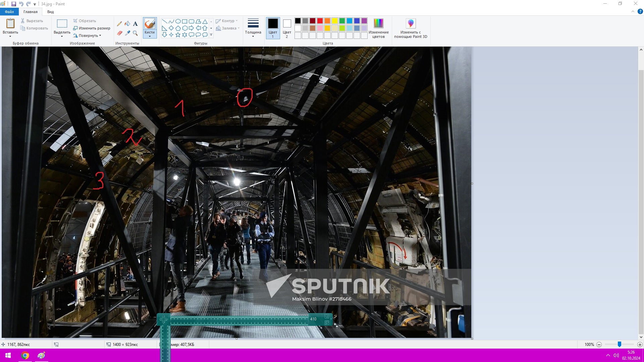
Task: Click Resize (Изменить размер) button
Action: click(x=92, y=28)
